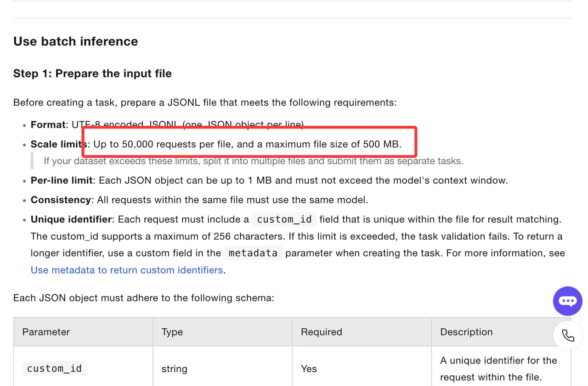Click the 'Description' column header

pos(466,332)
